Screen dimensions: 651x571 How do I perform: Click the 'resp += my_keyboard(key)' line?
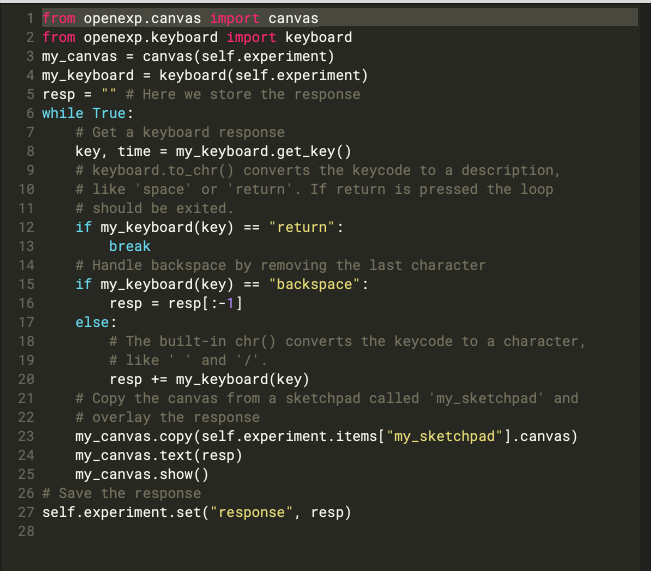click(209, 380)
